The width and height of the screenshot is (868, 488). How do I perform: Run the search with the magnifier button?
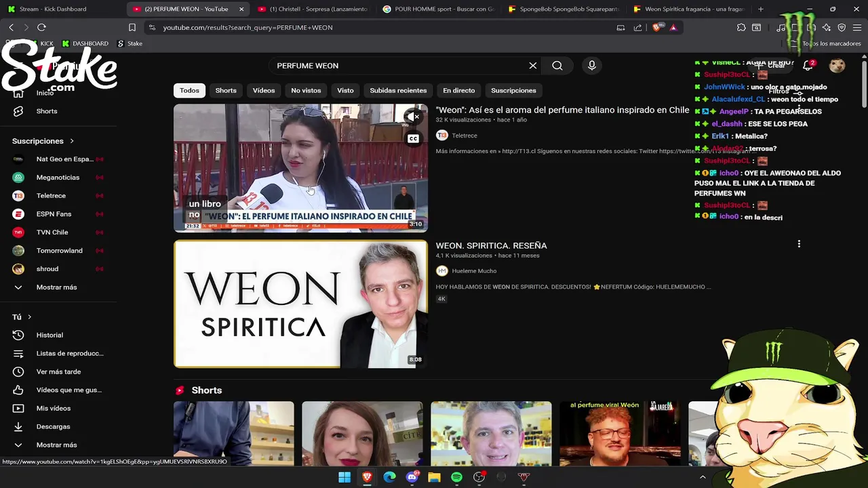click(557, 66)
